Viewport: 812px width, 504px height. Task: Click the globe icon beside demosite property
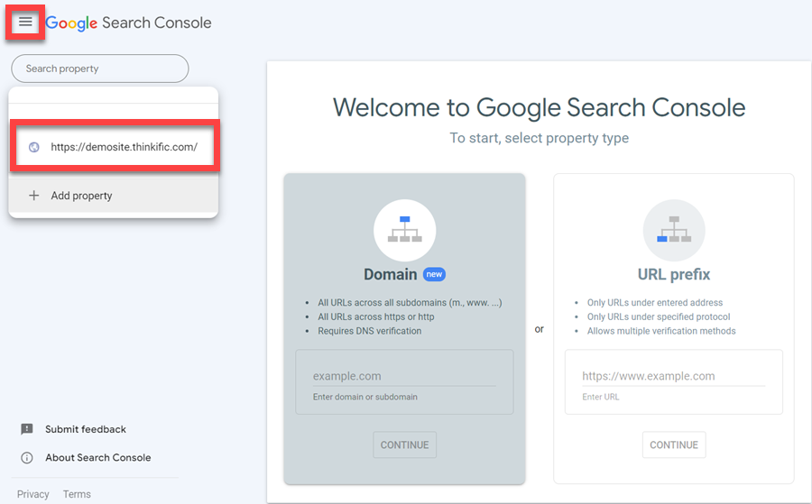(x=34, y=147)
